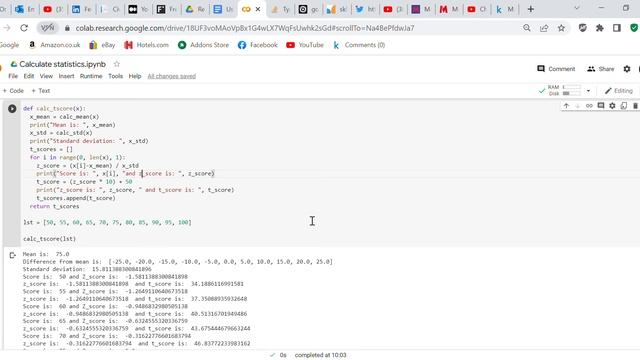View site info lock icon

pyautogui.click(x=67, y=28)
